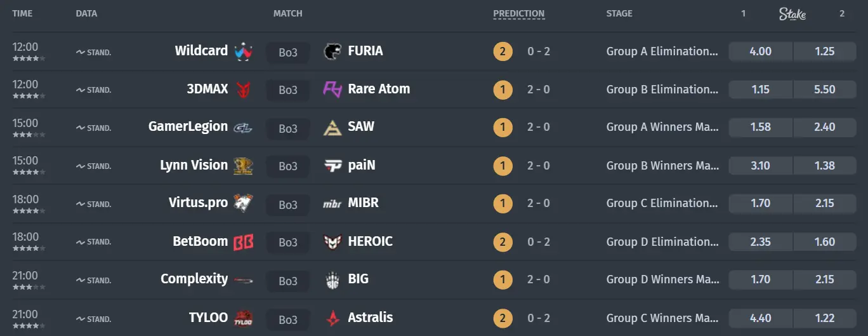Click the Rare Atom purple logo
The image size is (868, 336).
point(332,90)
